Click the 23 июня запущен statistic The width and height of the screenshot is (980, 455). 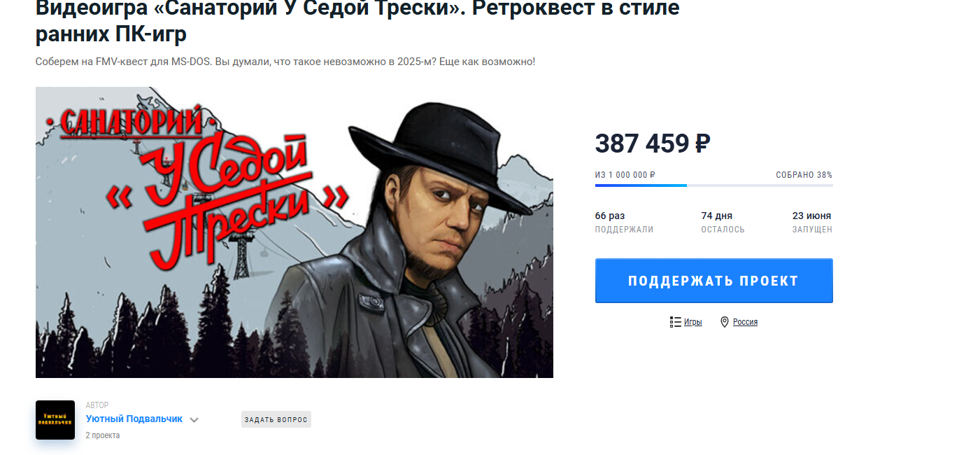(812, 222)
